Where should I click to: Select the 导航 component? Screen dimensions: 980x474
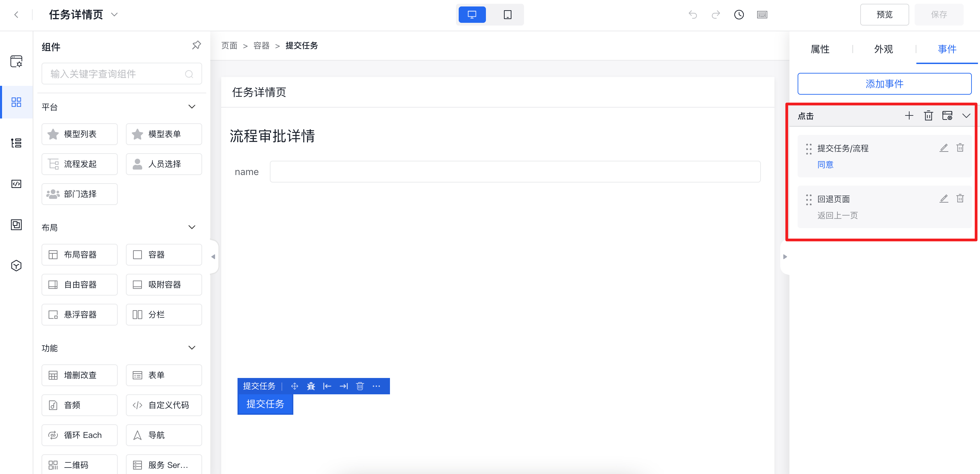click(164, 435)
